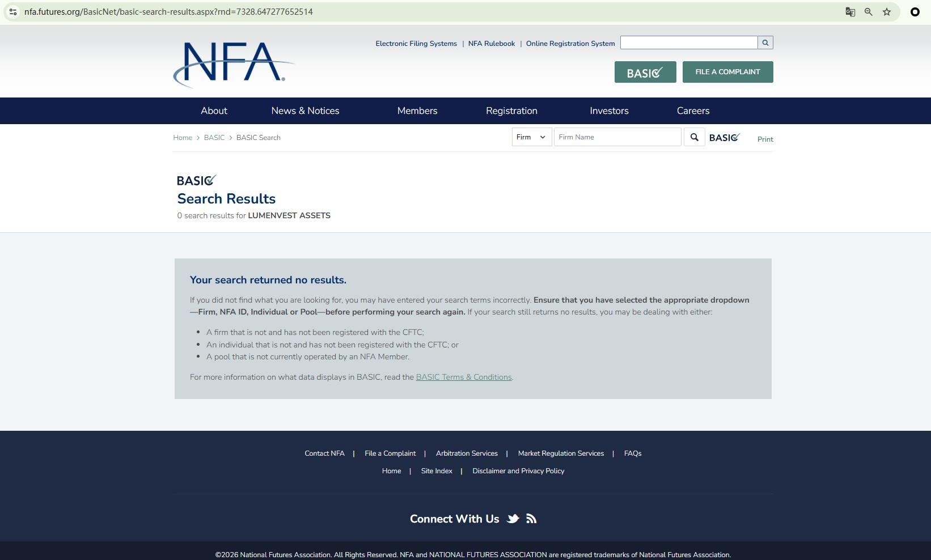The image size is (931, 560).
Task: Focus the Firm Name input field
Action: 617,137
